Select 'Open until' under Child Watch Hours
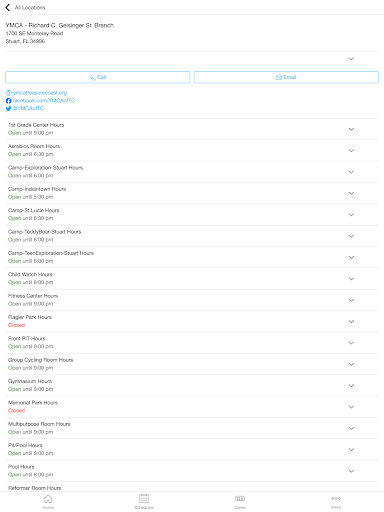 (20, 282)
